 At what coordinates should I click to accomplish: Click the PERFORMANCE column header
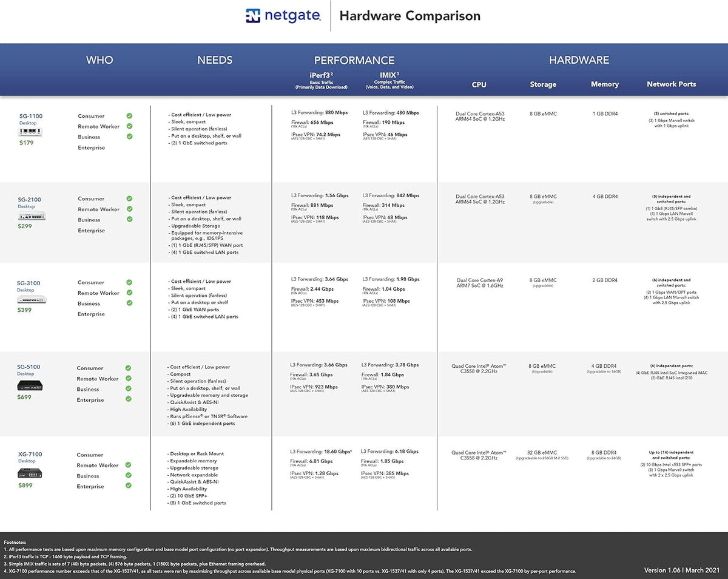[x=354, y=61]
